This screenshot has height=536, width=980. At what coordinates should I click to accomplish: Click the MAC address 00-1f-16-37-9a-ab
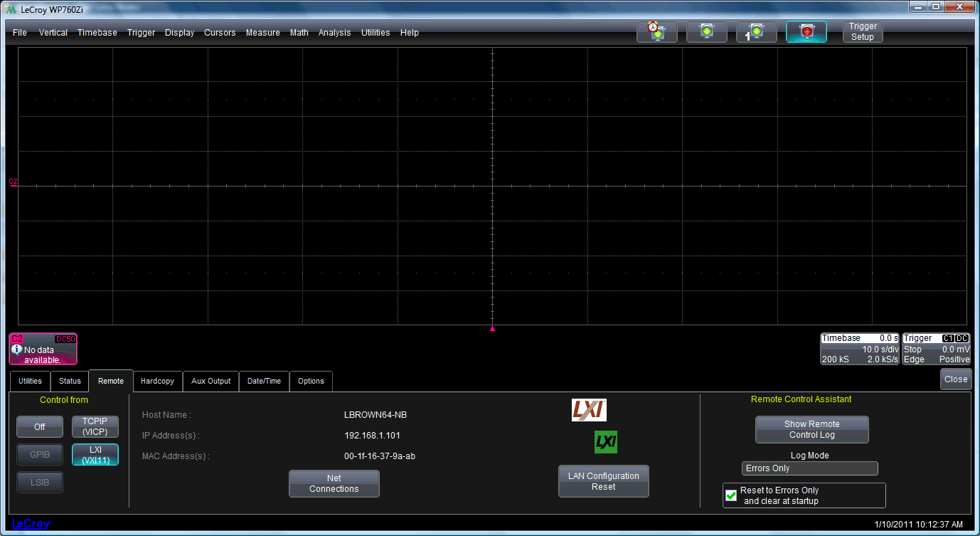click(380, 456)
